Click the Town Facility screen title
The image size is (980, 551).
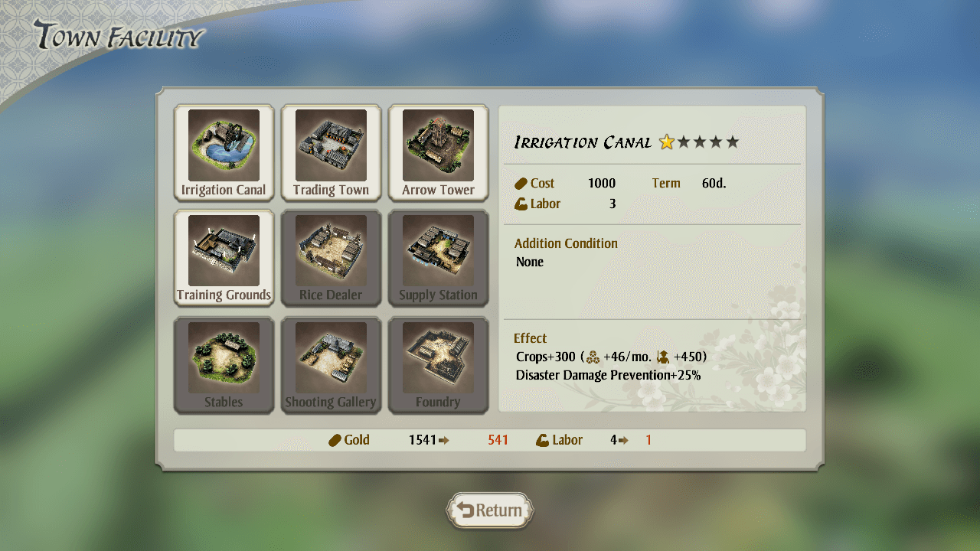[x=119, y=36]
